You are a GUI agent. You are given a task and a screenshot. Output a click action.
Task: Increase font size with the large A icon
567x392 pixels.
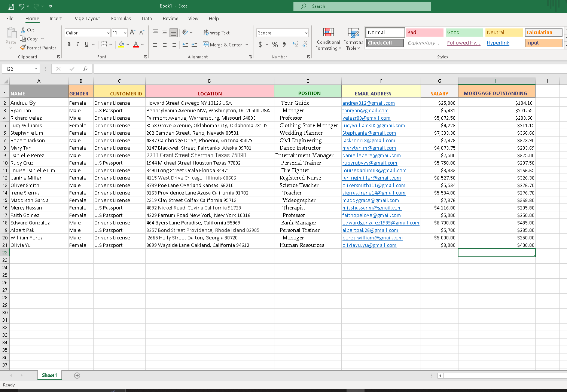coord(132,33)
